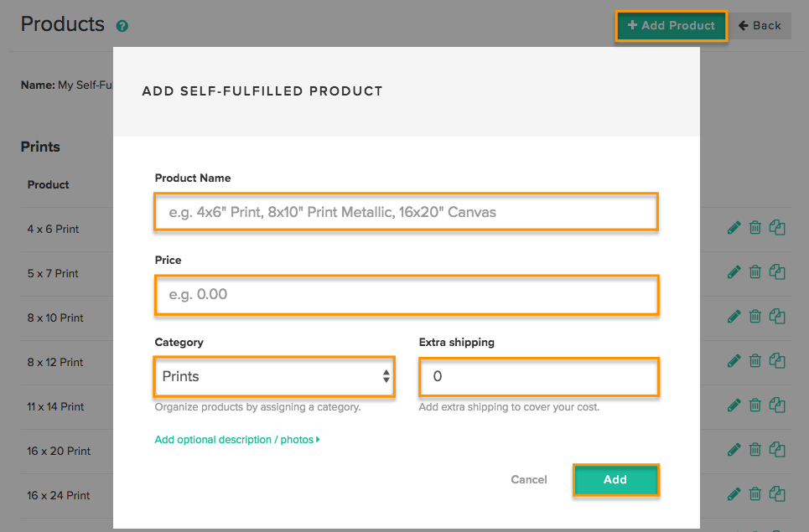Screen dimensions: 809x532
Task: Focus the Product Name input field
Action: point(406,212)
